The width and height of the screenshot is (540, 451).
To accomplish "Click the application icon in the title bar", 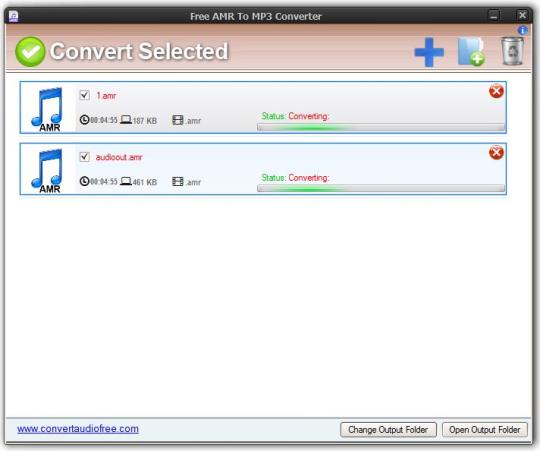I will [x=13, y=16].
